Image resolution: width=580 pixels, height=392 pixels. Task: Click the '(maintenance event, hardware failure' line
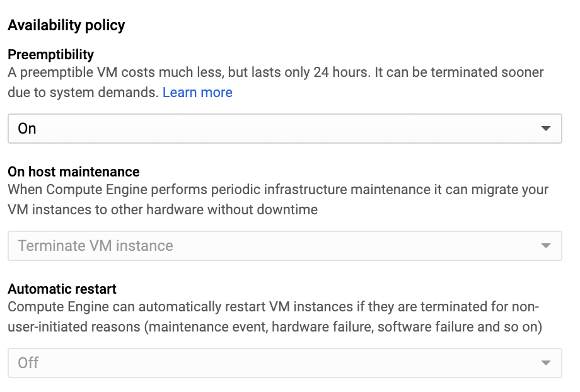pos(275,327)
